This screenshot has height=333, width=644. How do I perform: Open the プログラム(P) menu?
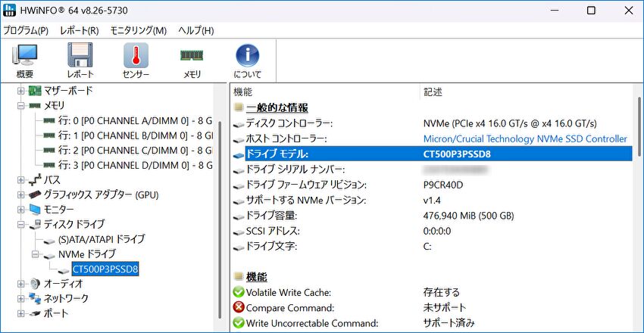pyautogui.click(x=26, y=30)
